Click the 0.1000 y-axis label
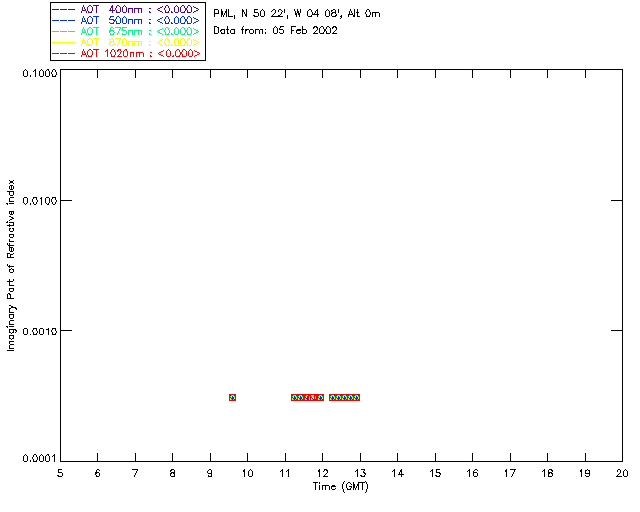Viewport: 640px width, 512px height. pyautogui.click(x=40, y=73)
